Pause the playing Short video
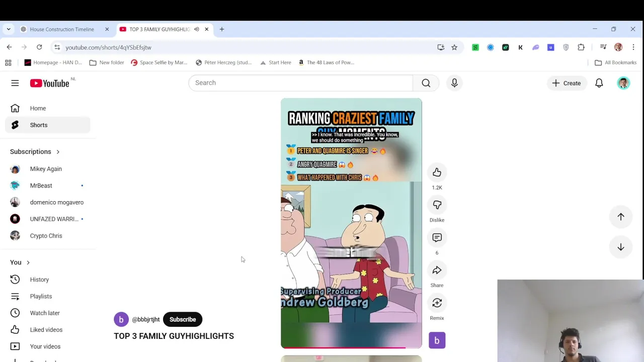644x362 pixels. (351, 223)
